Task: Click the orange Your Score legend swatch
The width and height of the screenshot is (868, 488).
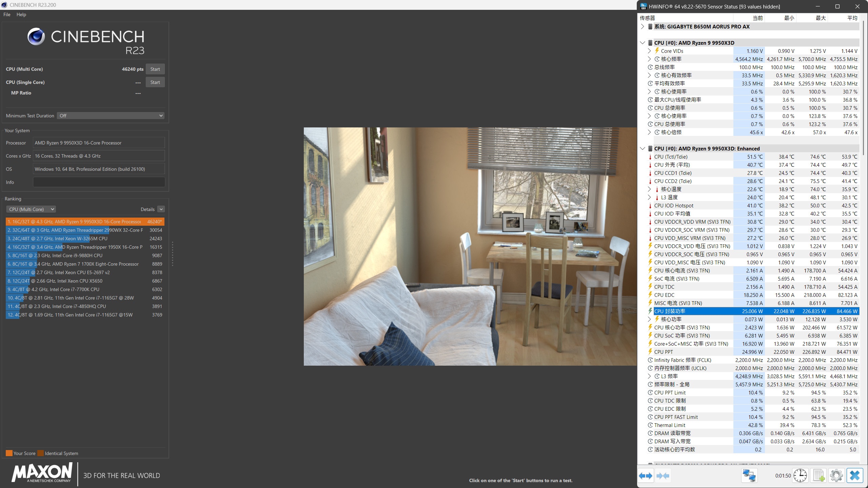Action: click(x=9, y=453)
